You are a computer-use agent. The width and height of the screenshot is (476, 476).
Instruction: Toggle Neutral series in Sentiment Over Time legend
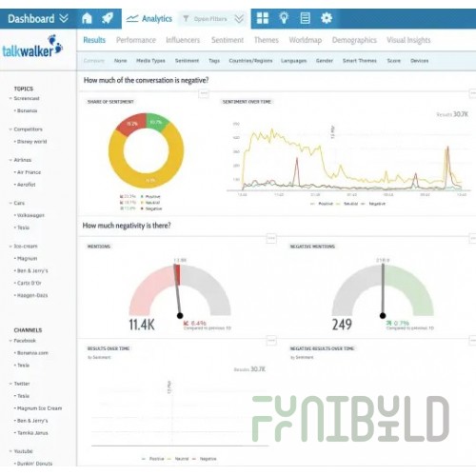[x=347, y=204]
